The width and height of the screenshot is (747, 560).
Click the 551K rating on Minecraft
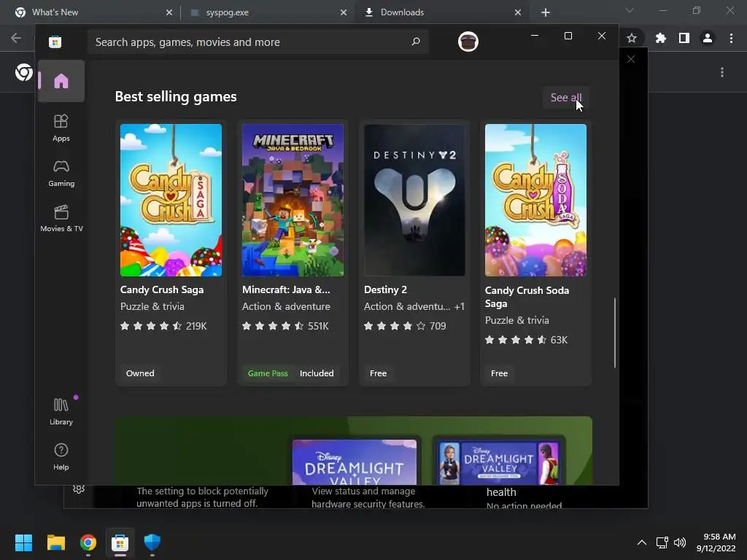[x=318, y=326]
